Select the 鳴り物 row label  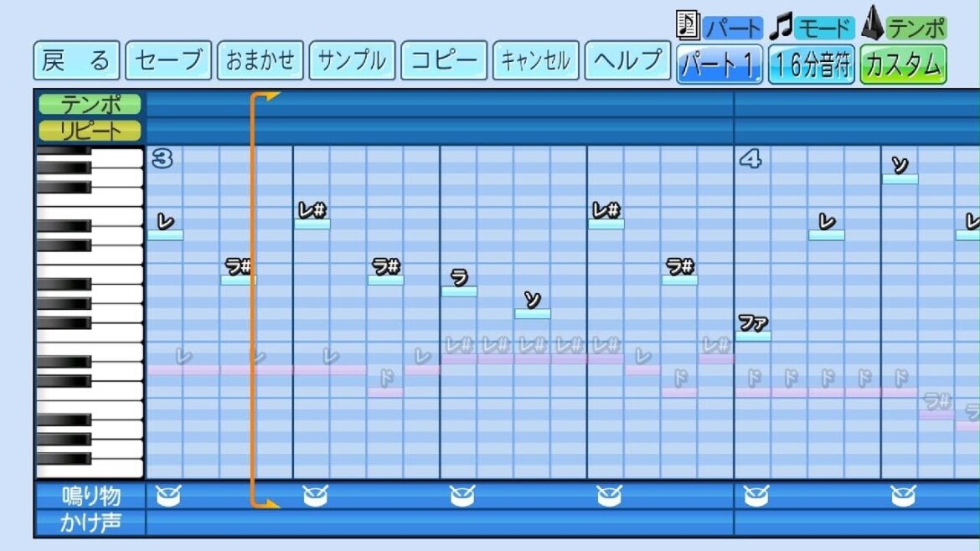[90, 496]
